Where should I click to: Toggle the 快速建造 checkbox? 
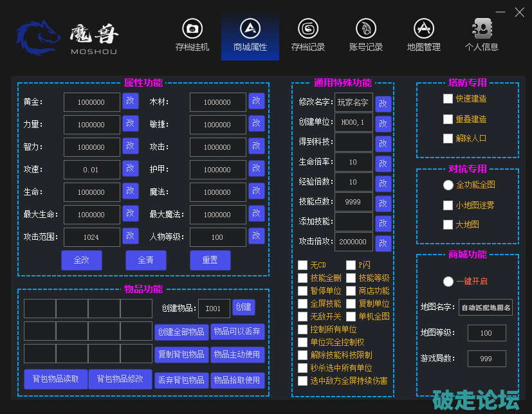(x=448, y=99)
